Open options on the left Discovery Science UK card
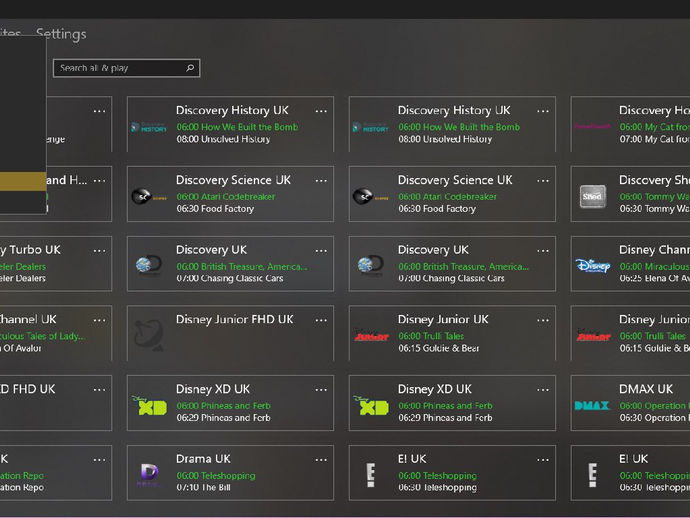This screenshot has height=518, width=690. pyautogui.click(x=321, y=180)
